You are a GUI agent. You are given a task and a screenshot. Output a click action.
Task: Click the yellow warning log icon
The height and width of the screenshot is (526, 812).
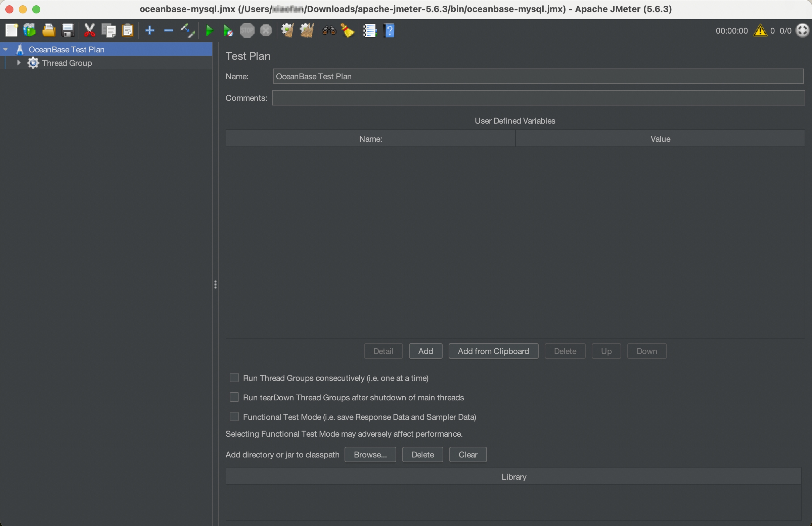[x=760, y=30]
